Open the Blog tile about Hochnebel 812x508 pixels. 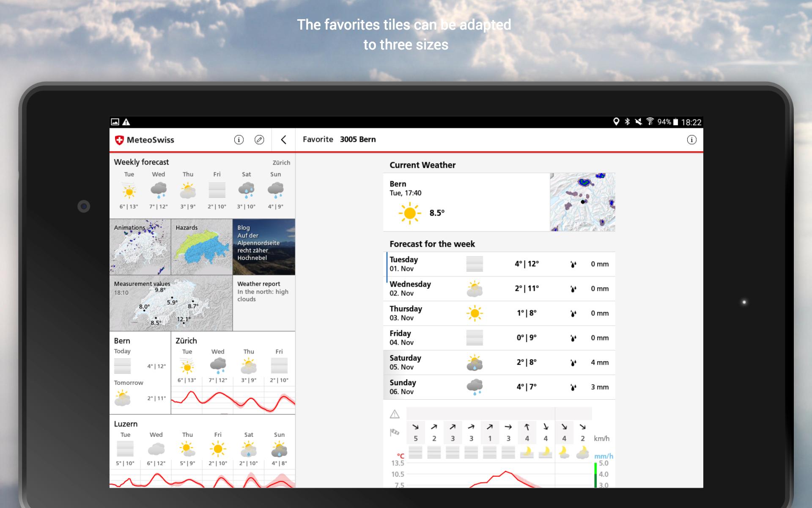pos(264,247)
